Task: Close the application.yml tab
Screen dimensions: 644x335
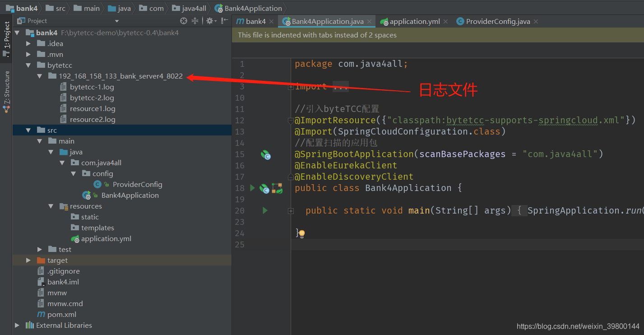Action: pyautogui.click(x=445, y=22)
